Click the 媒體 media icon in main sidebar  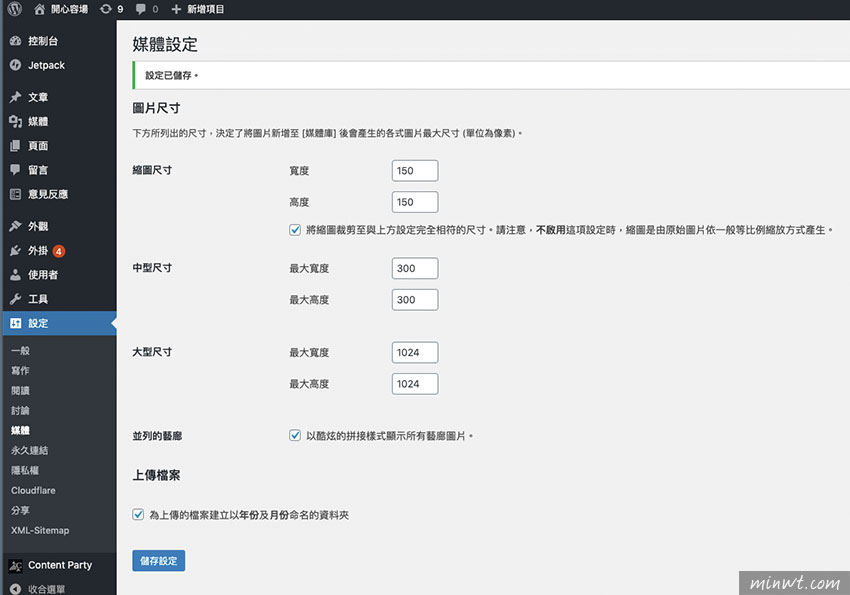point(15,121)
